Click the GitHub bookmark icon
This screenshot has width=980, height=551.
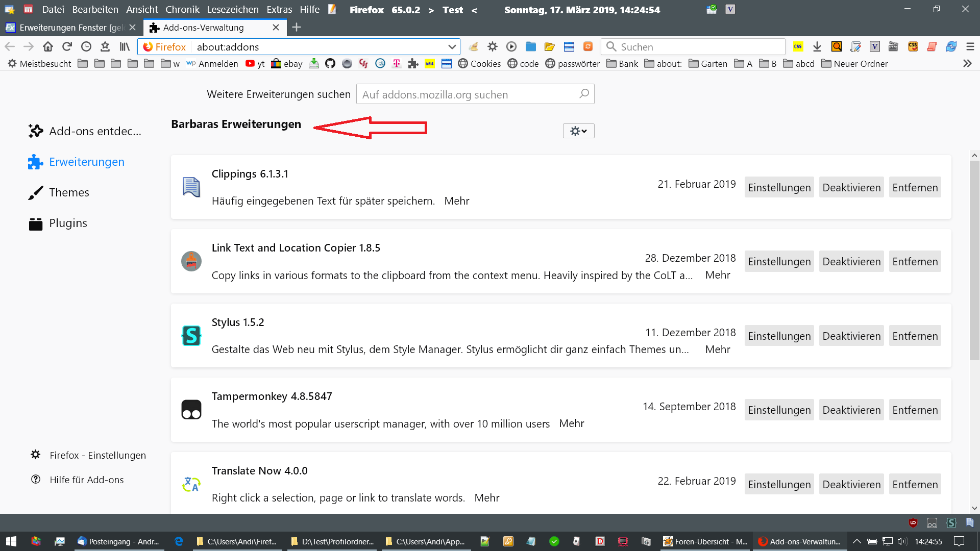tap(330, 64)
